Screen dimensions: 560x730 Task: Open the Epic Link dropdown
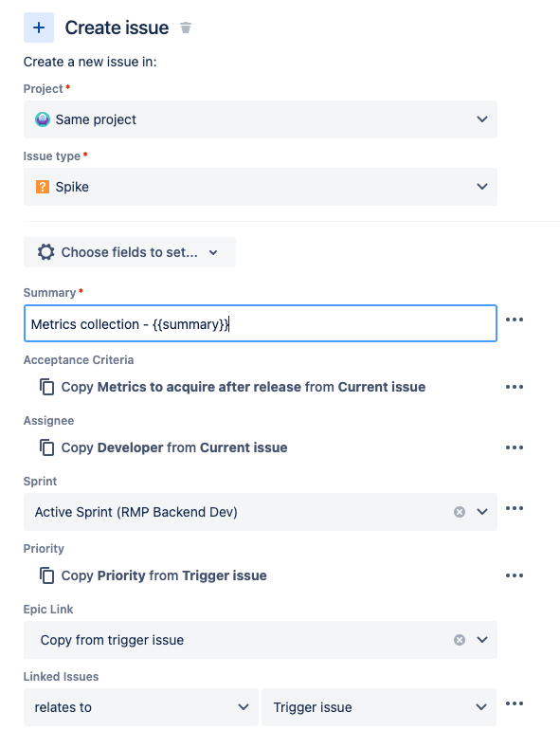click(261, 640)
